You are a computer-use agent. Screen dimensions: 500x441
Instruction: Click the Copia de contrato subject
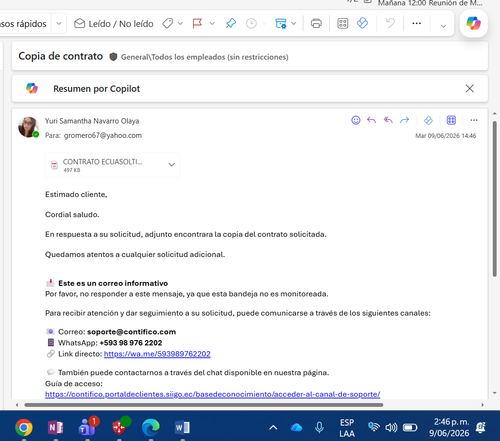click(60, 56)
